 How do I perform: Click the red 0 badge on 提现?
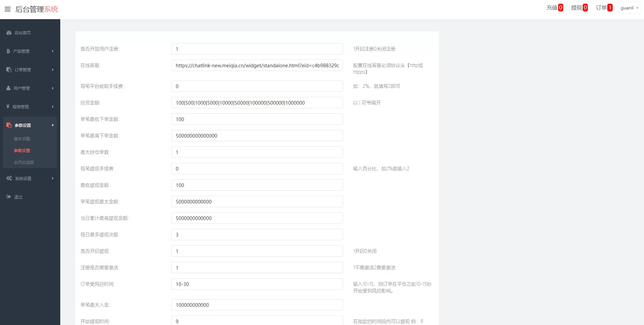[585, 7]
